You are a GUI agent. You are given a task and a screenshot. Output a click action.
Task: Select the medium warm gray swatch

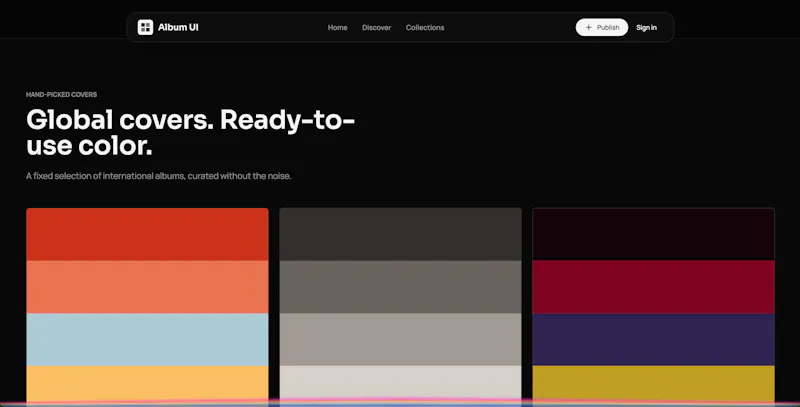point(401,287)
